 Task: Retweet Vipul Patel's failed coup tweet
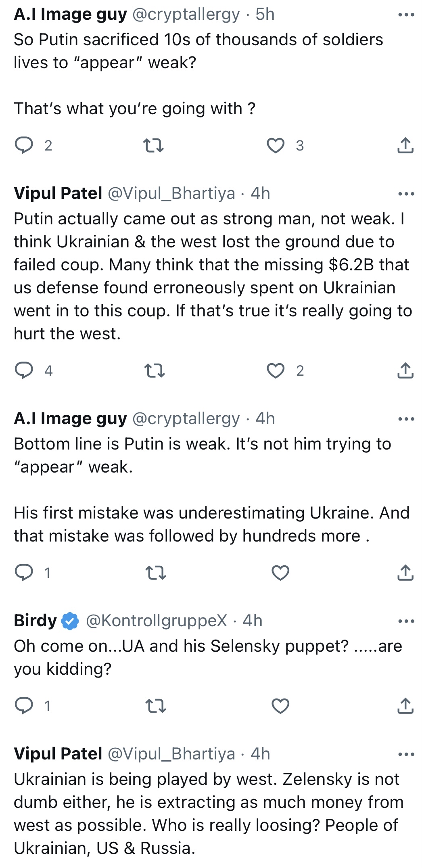tap(155, 370)
